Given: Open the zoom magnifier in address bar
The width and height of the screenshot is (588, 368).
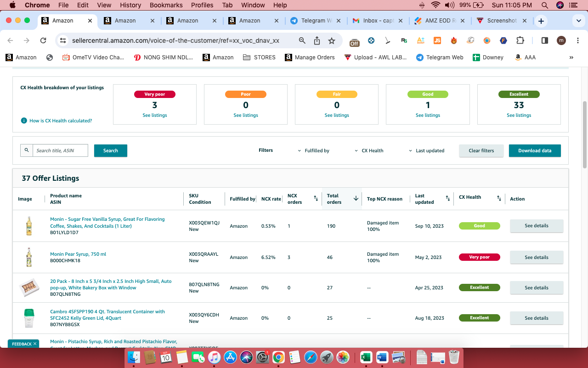Looking at the screenshot, I should point(302,40).
